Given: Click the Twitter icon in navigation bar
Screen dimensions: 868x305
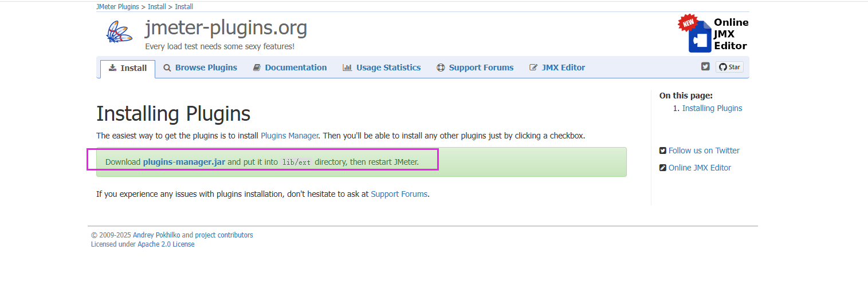Looking at the screenshot, I should point(705,66).
